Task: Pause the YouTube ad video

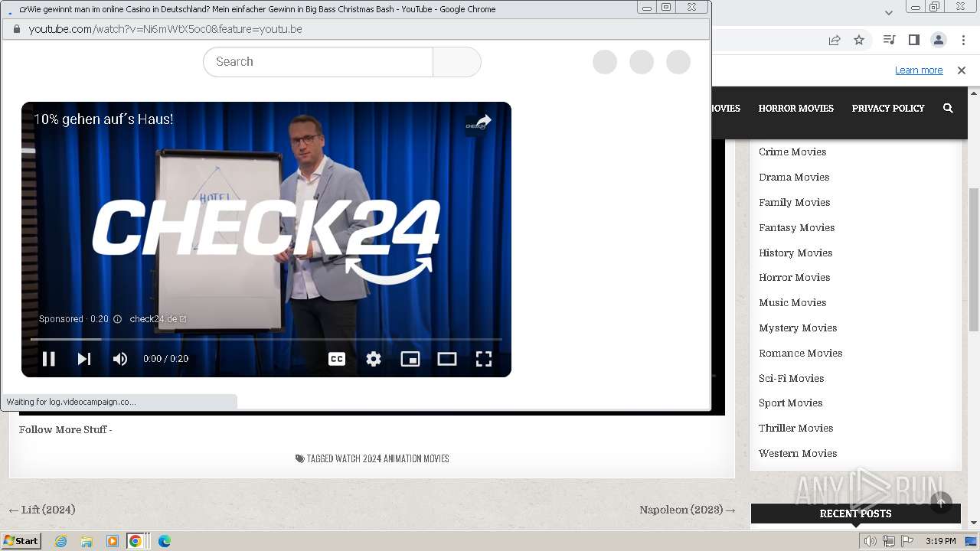Action: (48, 359)
